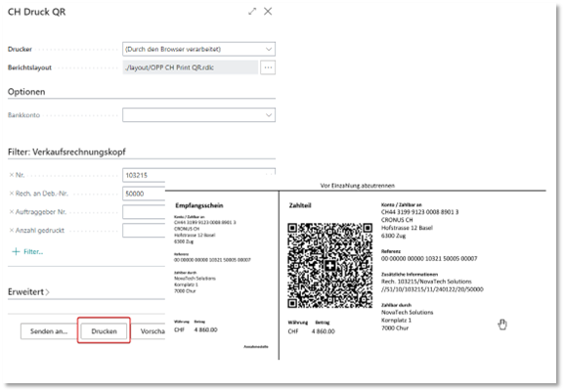Click the Zahlteil heading
565x392 pixels.
click(x=300, y=205)
